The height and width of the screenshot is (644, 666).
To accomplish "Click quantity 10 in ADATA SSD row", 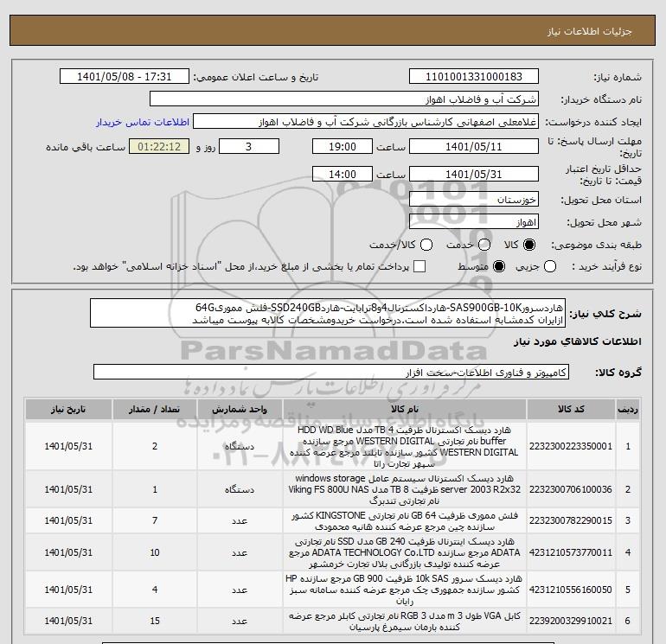I will [x=155, y=552].
